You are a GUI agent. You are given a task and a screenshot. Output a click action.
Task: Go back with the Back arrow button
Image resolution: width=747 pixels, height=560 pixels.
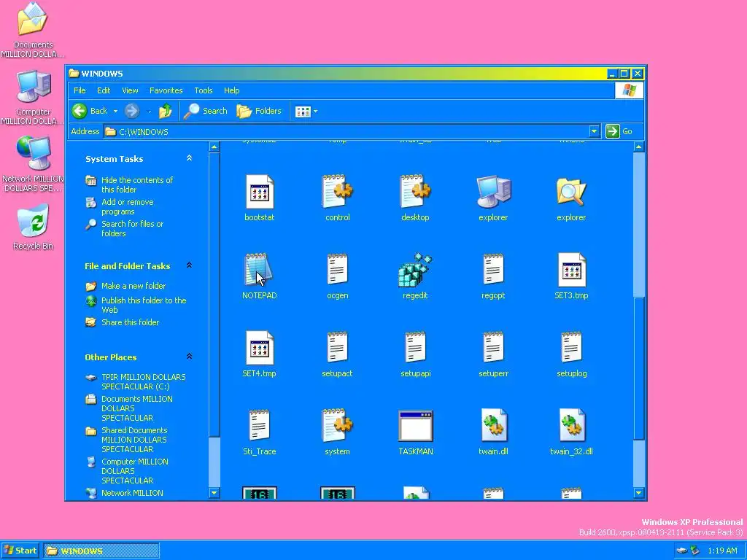pos(90,111)
